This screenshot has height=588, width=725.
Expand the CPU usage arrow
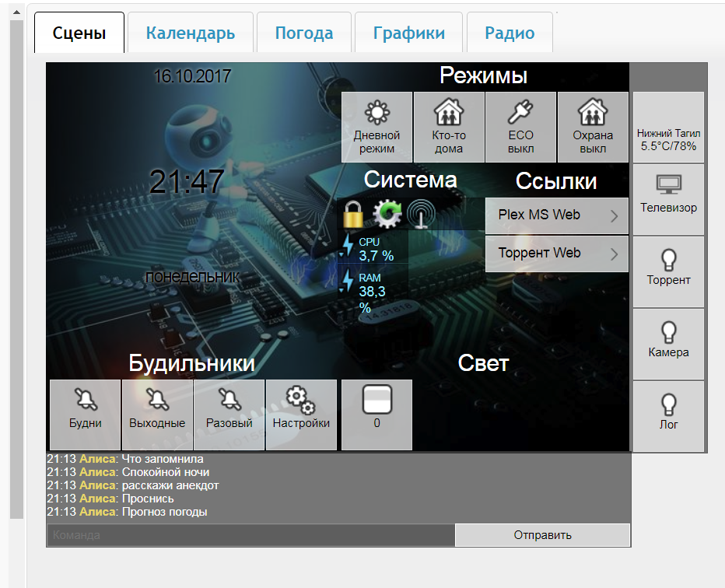(x=343, y=253)
